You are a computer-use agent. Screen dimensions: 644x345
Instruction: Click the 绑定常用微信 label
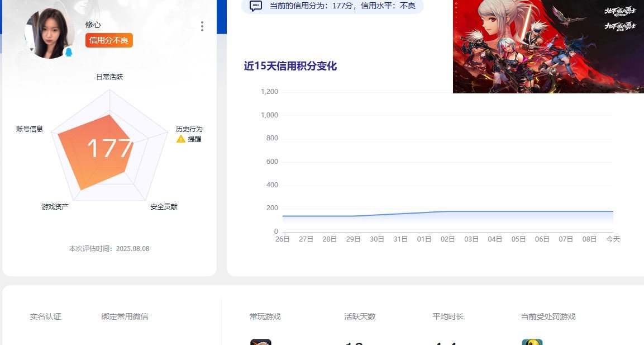coord(125,316)
